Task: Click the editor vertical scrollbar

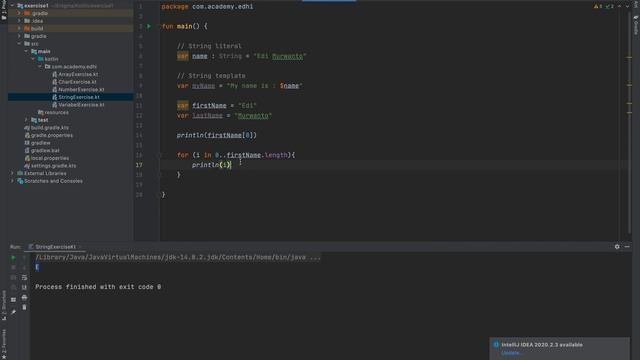Action: (x=629, y=122)
